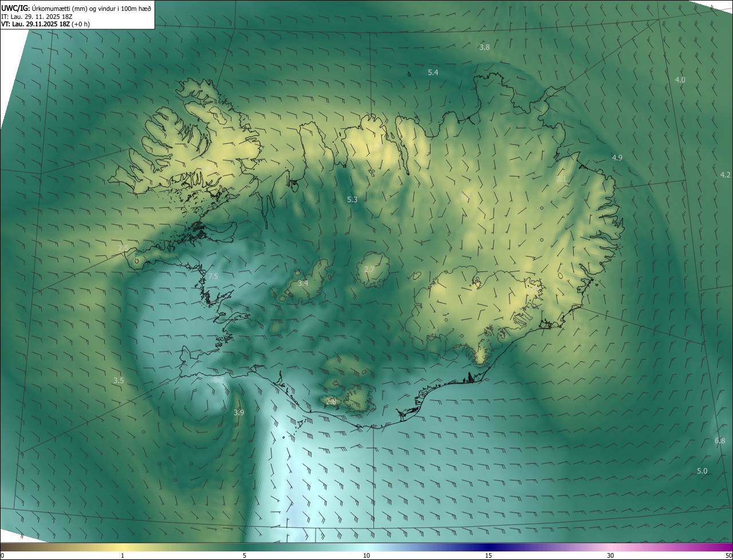The width and height of the screenshot is (733, 560).
Task: Click the map value 6.8
Action: (x=720, y=440)
